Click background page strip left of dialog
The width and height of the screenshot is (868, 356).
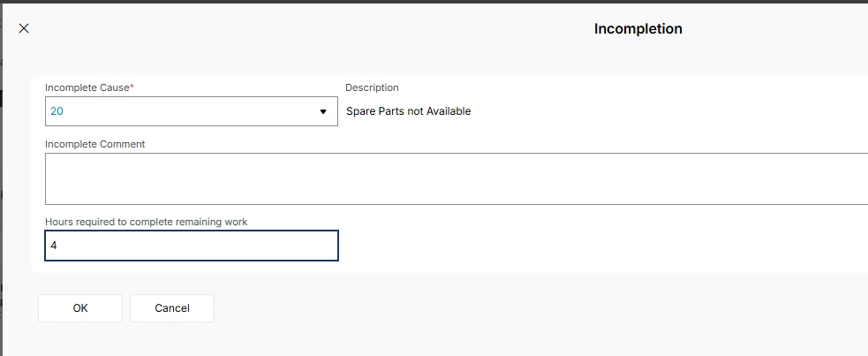point(1,177)
